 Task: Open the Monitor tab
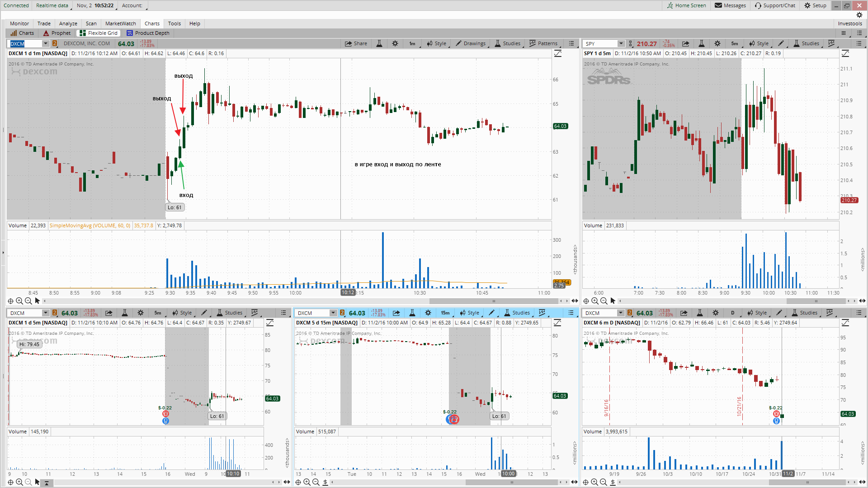[19, 23]
